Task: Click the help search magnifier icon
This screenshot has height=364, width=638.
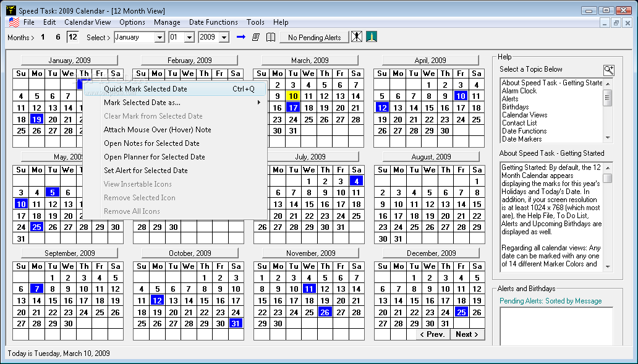Action: click(x=609, y=70)
